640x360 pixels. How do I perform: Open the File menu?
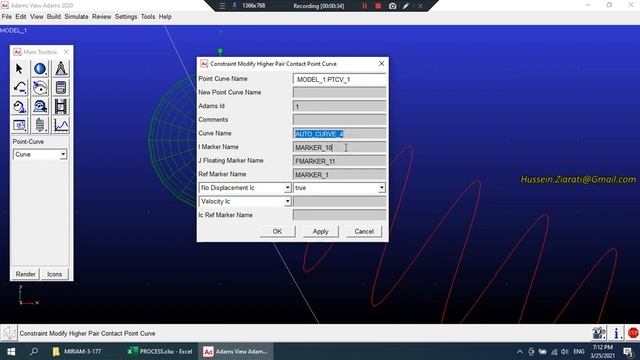7,17
